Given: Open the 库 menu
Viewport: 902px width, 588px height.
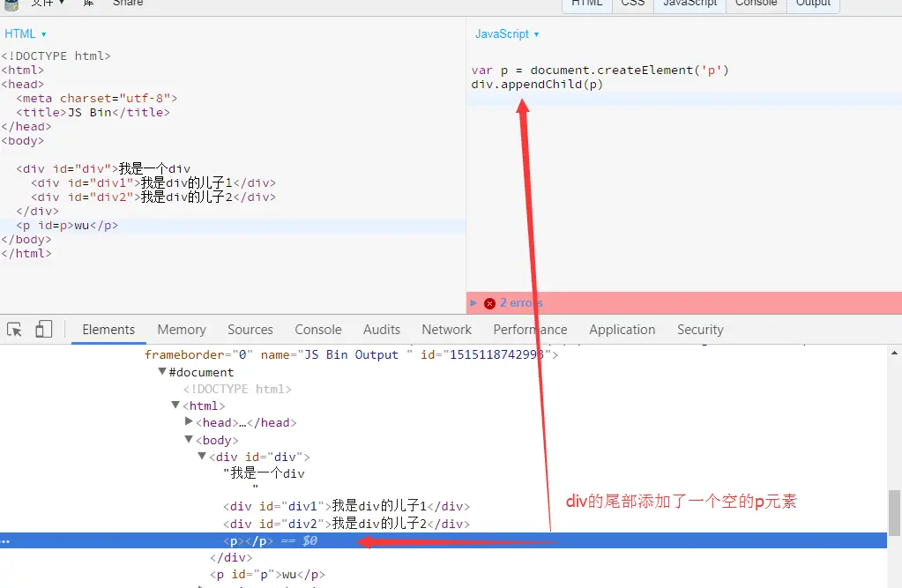Looking at the screenshot, I should [88, 4].
